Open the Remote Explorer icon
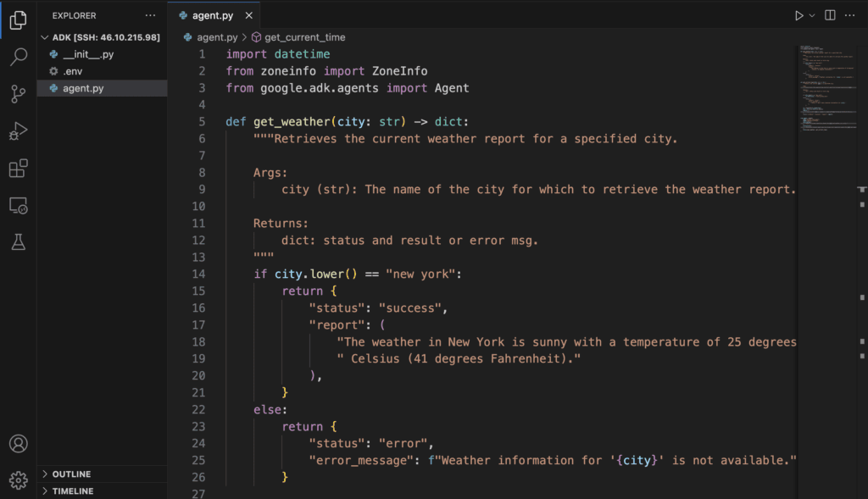Viewport: 868px width, 499px height. [19, 205]
